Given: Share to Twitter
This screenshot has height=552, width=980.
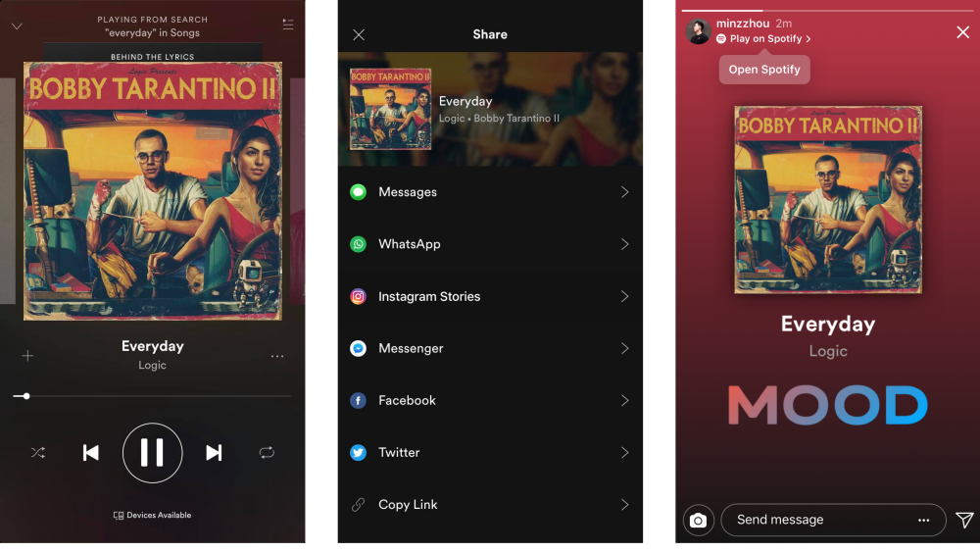Looking at the screenshot, I should click(490, 452).
